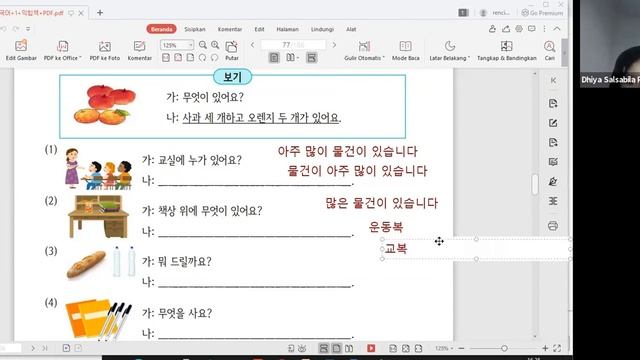Enter fullscreen from status bar
The height and width of the screenshot is (360, 640).
[x=557, y=348]
